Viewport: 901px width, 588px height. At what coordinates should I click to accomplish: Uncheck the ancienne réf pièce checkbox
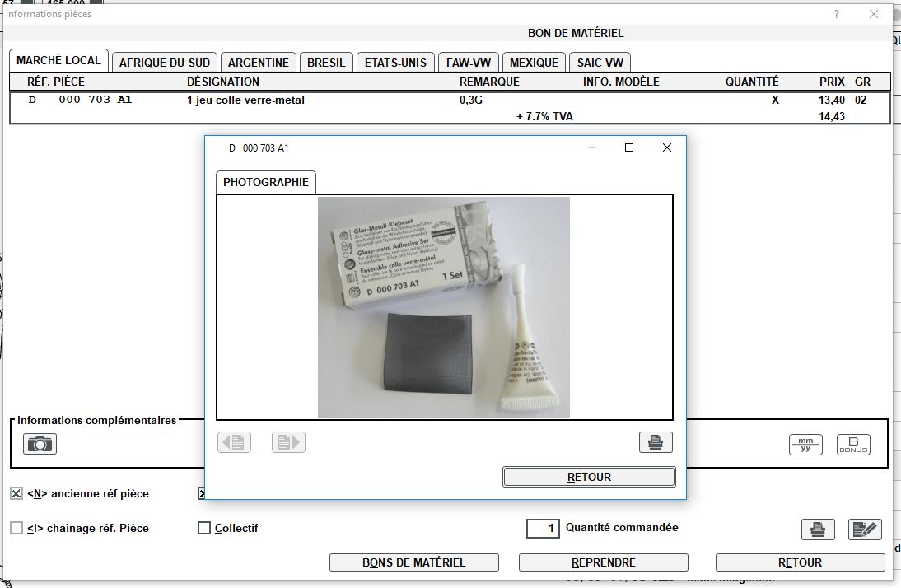point(16,494)
